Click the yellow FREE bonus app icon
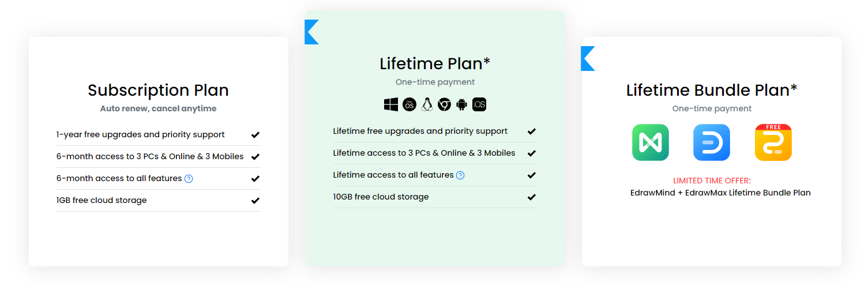 coord(773,142)
